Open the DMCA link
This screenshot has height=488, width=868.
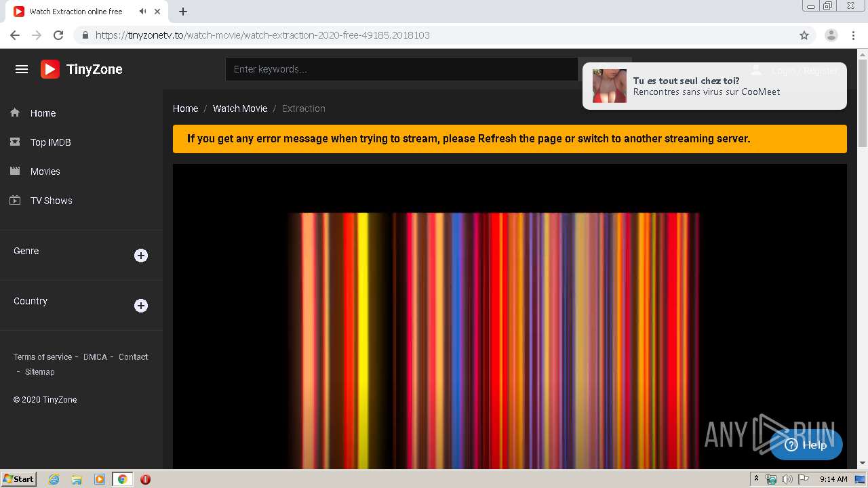coord(95,357)
